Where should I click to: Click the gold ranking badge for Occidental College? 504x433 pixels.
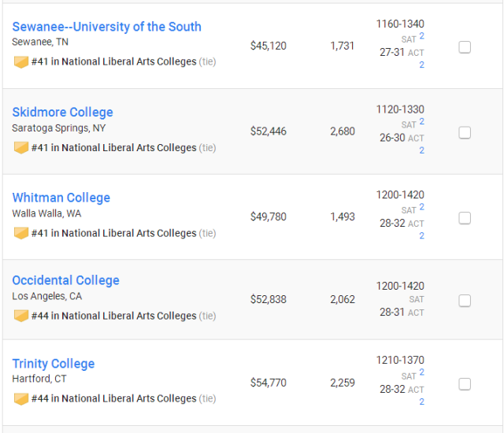tap(21, 316)
